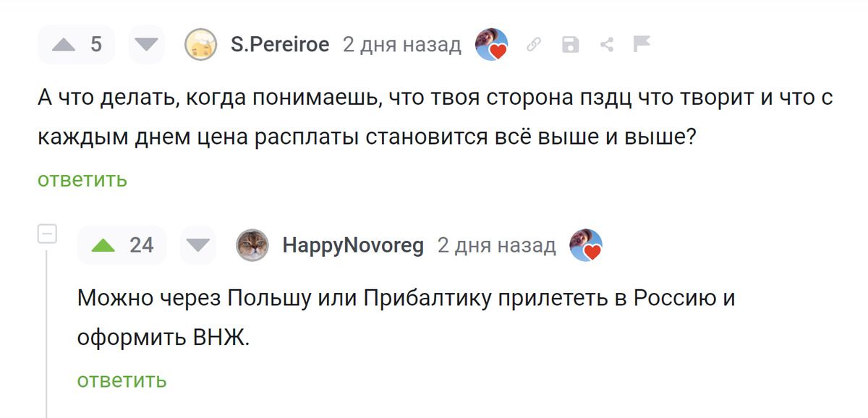Screen dimensions: 868x418
Task: Report S.Pereiroe comment with flag icon
Action: click(x=642, y=45)
